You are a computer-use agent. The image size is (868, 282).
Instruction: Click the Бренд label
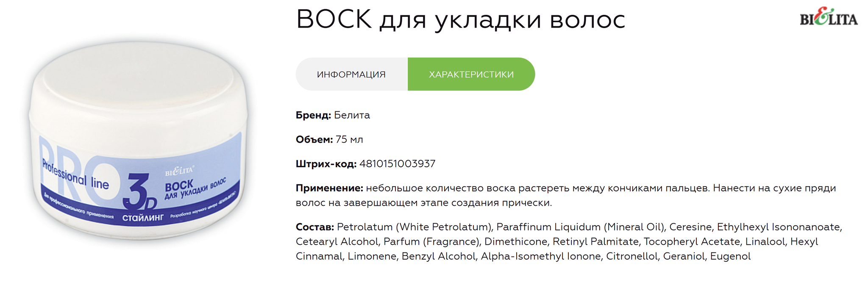[313, 115]
